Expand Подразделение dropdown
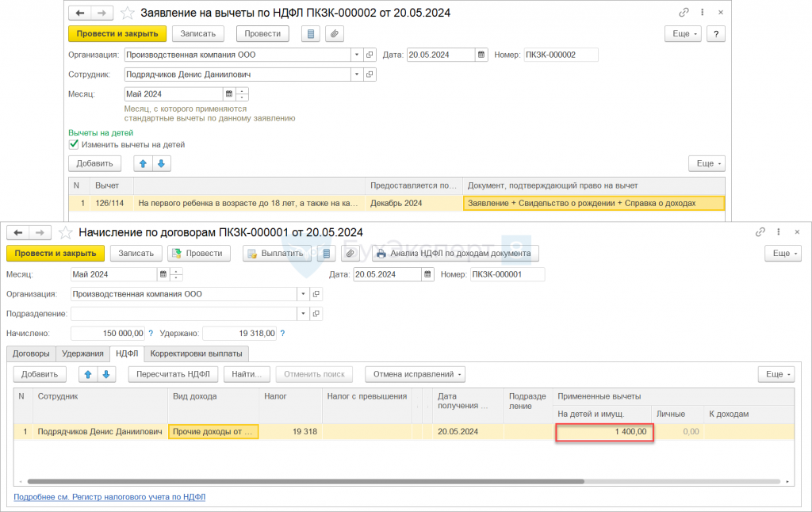 click(x=303, y=314)
